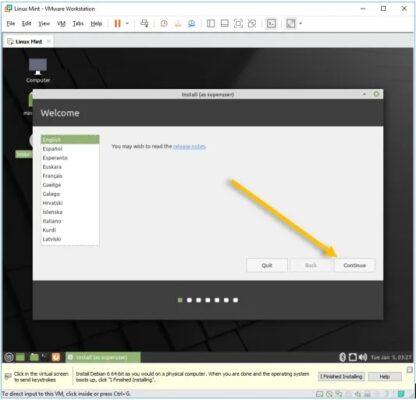Take a snapshot of the virtual machine
This screenshot has width=416, height=400.
click(164, 23)
